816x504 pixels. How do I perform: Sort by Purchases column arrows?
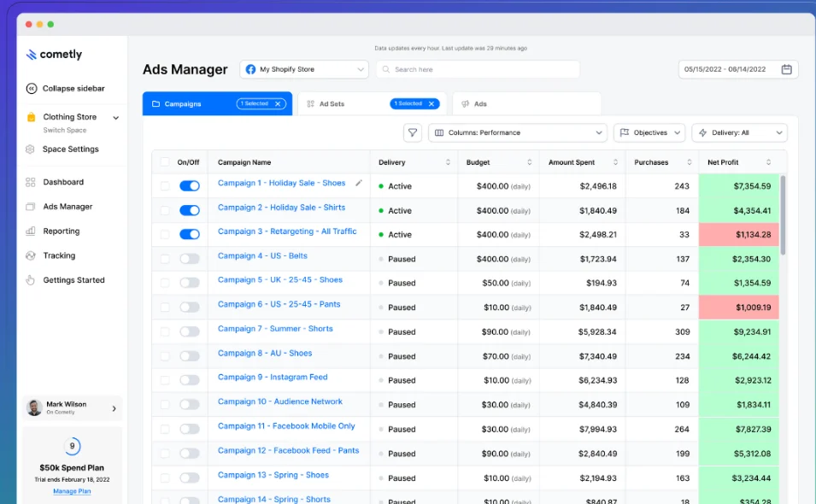coord(689,162)
